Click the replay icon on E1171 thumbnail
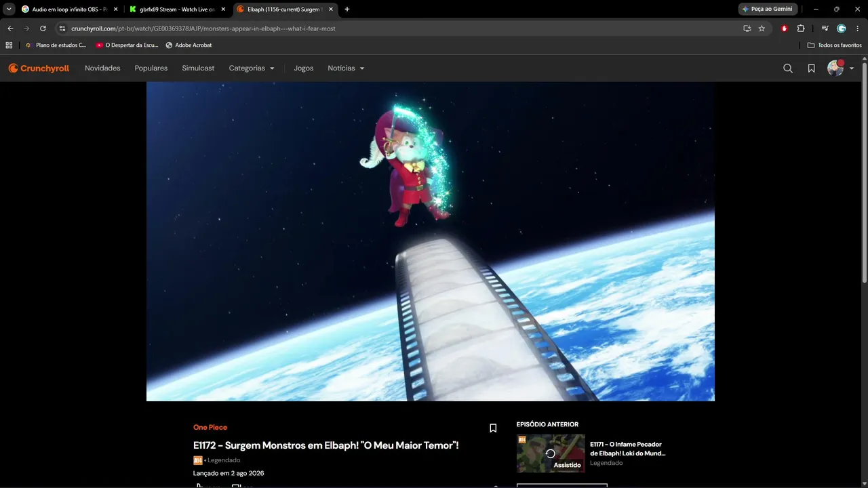 click(x=551, y=453)
